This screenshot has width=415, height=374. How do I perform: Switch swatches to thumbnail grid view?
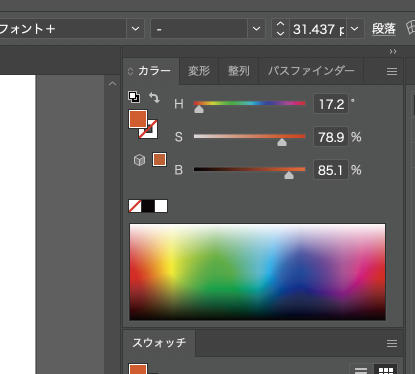click(386, 370)
